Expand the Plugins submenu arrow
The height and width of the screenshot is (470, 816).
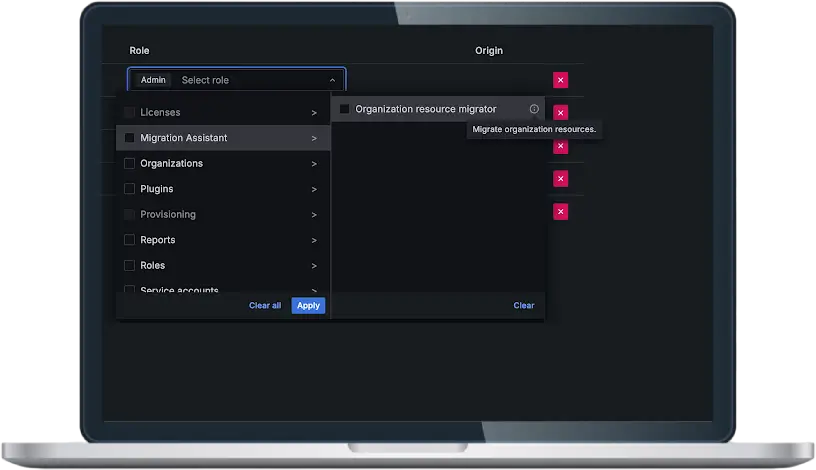click(x=314, y=189)
